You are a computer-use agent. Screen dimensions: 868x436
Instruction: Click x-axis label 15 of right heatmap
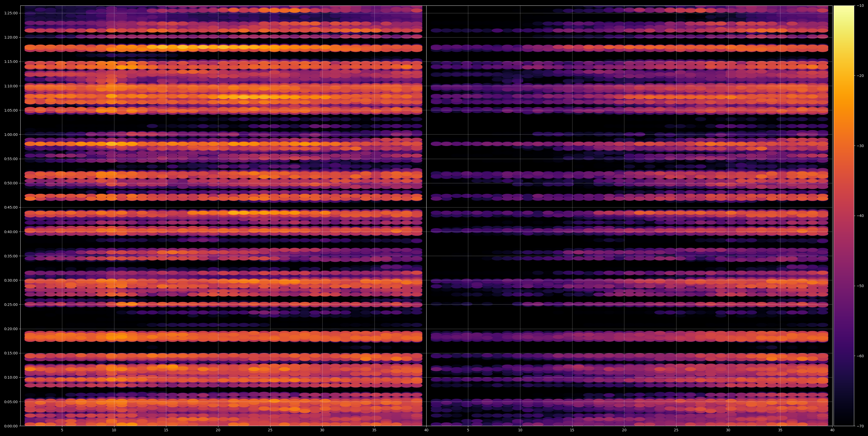pyautogui.click(x=572, y=430)
